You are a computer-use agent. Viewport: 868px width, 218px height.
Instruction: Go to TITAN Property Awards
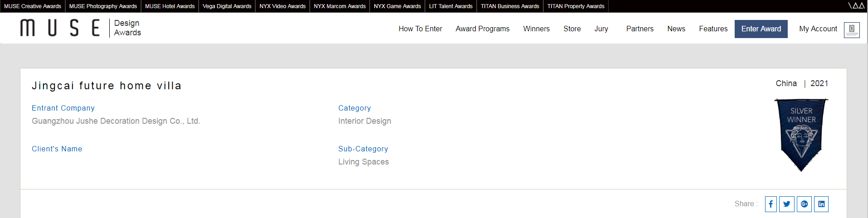click(x=575, y=6)
